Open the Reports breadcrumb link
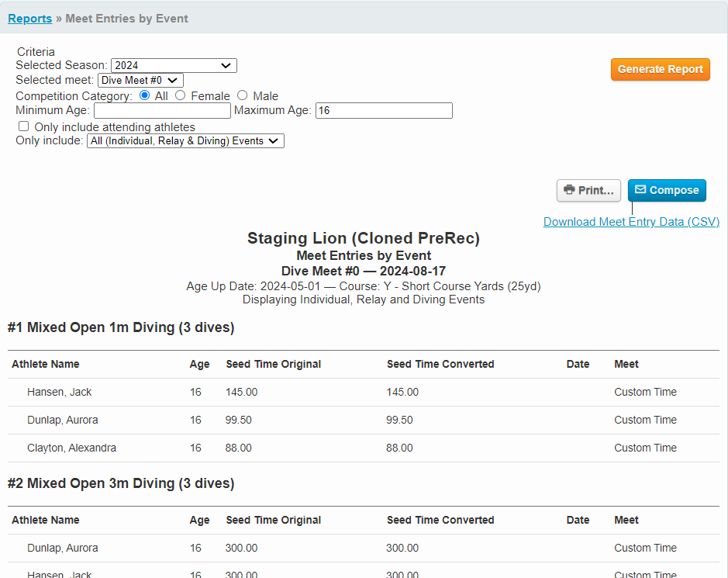The image size is (728, 578). [30, 18]
